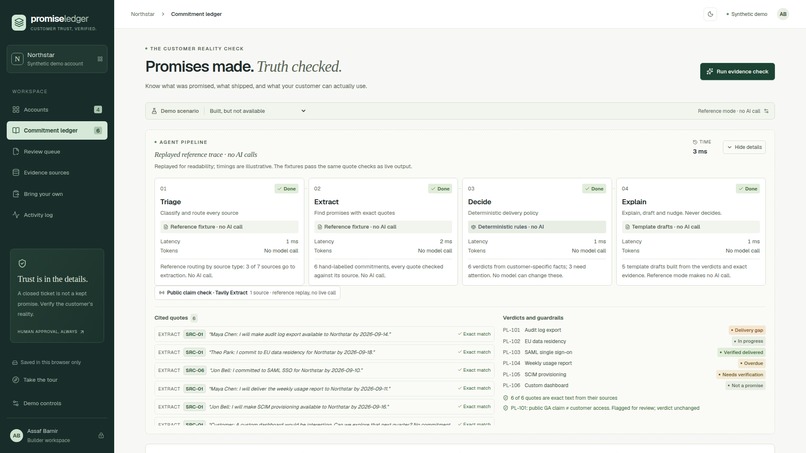Image resolution: width=806 pixels, height=453 pixels.
Task: Click the Verified delivered badge
Action: coord(741,352)
